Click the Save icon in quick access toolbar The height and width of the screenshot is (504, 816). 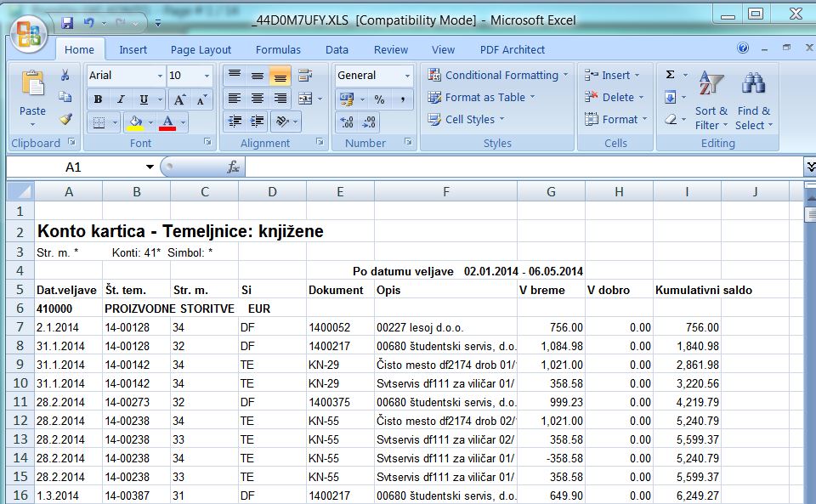67,23
